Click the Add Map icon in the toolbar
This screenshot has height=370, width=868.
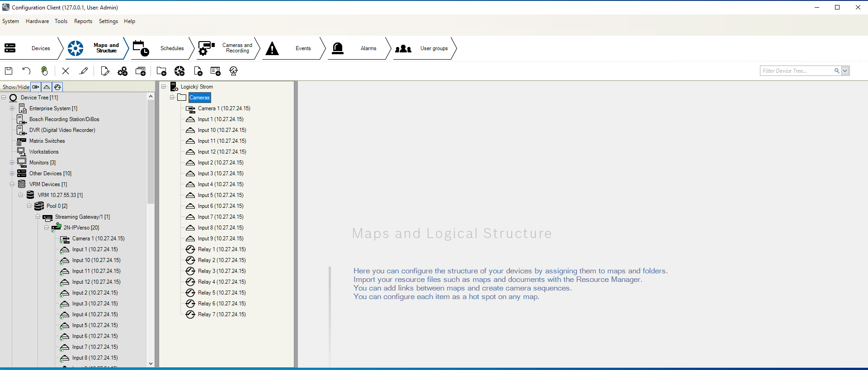pos(179,71)
